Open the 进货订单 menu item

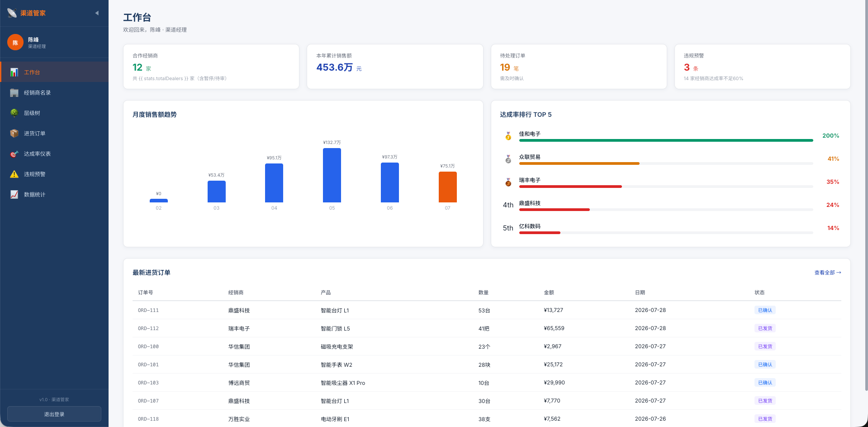tap(54, 134)
